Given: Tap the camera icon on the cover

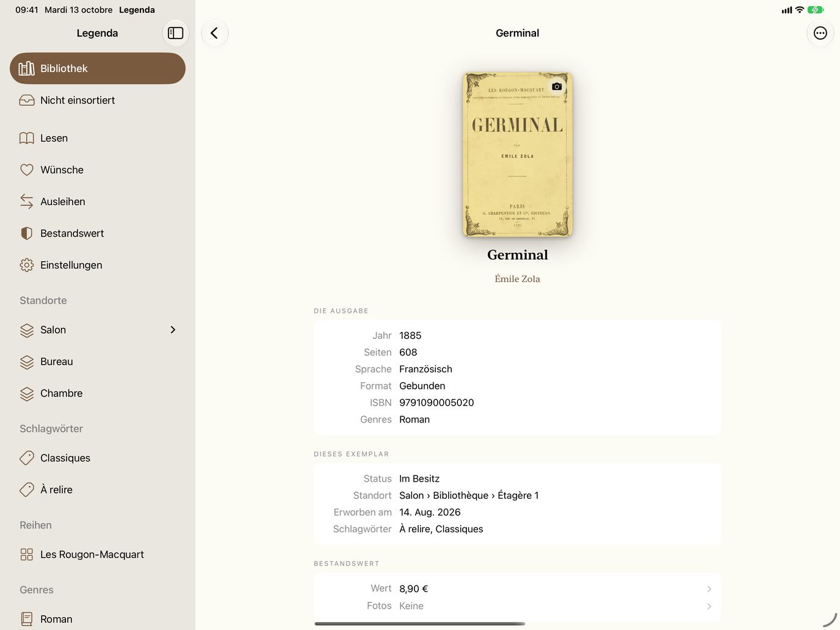Looking at the screenshot, I should pos(557,87).
